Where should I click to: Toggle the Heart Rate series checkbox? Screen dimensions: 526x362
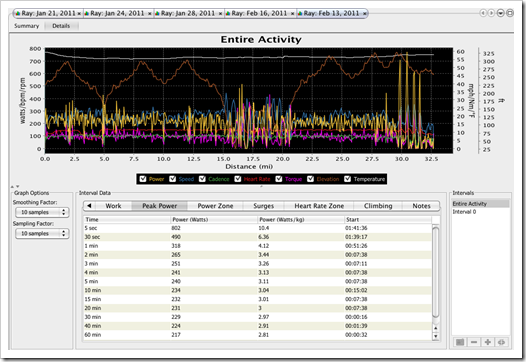pos(238,179)
